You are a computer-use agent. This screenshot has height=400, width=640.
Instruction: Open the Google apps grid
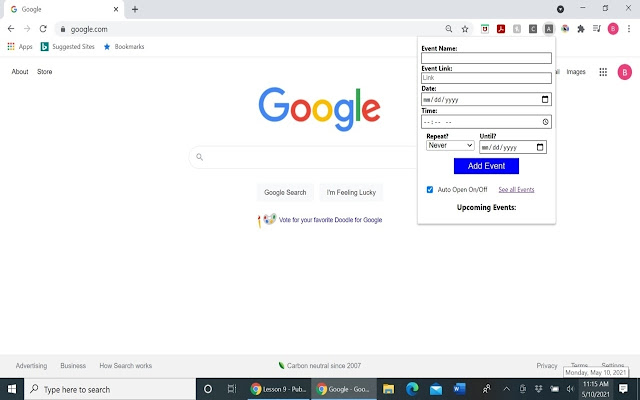coord(603,72)
